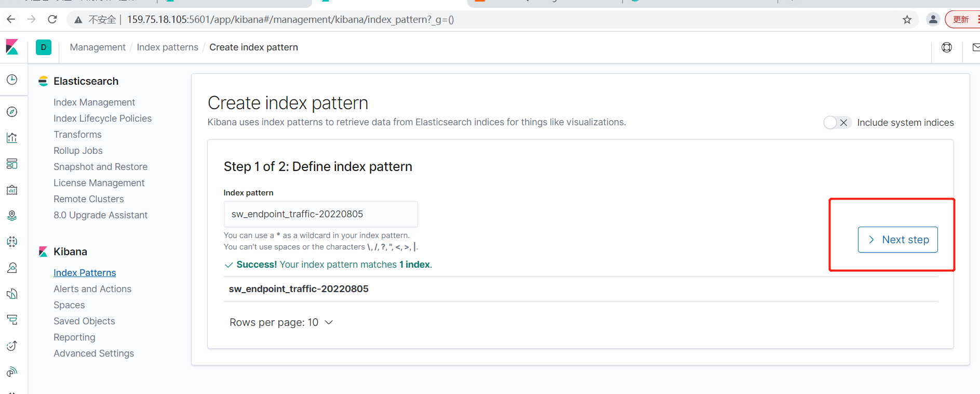This screenshot has width=980, height=394.
Task: Click the Elasticsearch section heading
Action: tap(86, 81)
